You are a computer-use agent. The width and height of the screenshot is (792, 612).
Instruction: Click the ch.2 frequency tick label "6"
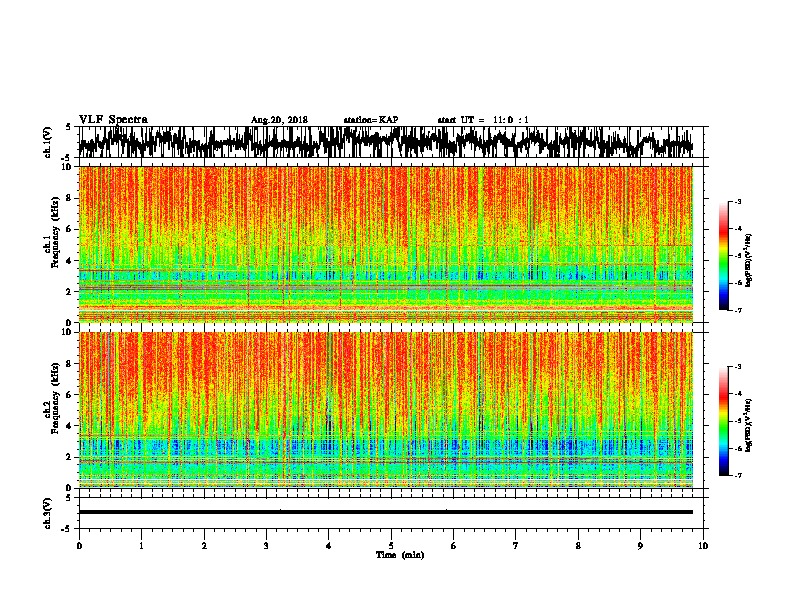[x=69, y=394]
